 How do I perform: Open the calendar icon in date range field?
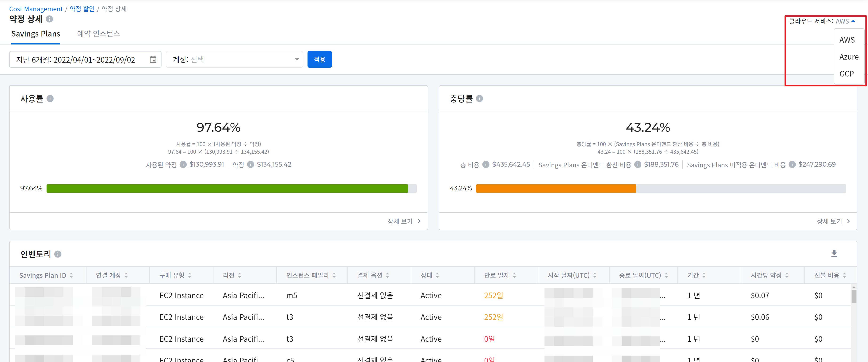point(153,59)
